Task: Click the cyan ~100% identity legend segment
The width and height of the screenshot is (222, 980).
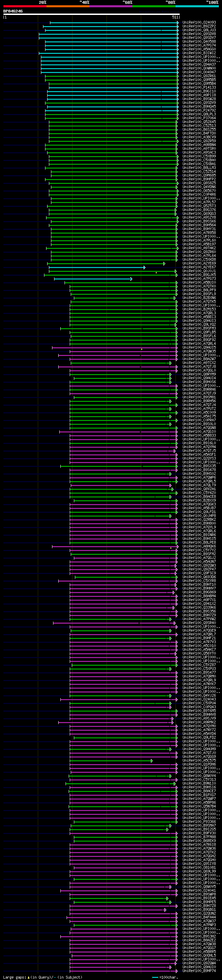Action: point(197,6)
